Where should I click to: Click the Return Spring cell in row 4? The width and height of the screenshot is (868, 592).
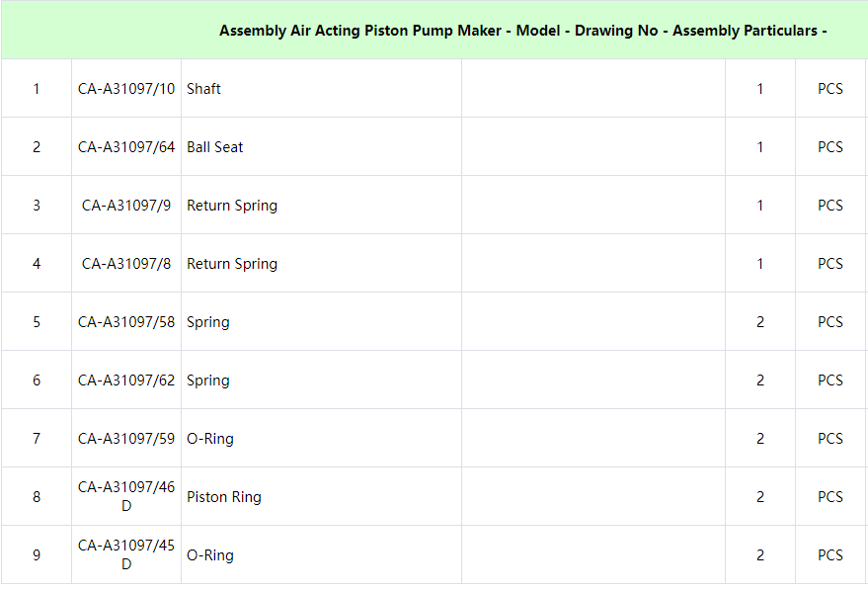[321, 264]
